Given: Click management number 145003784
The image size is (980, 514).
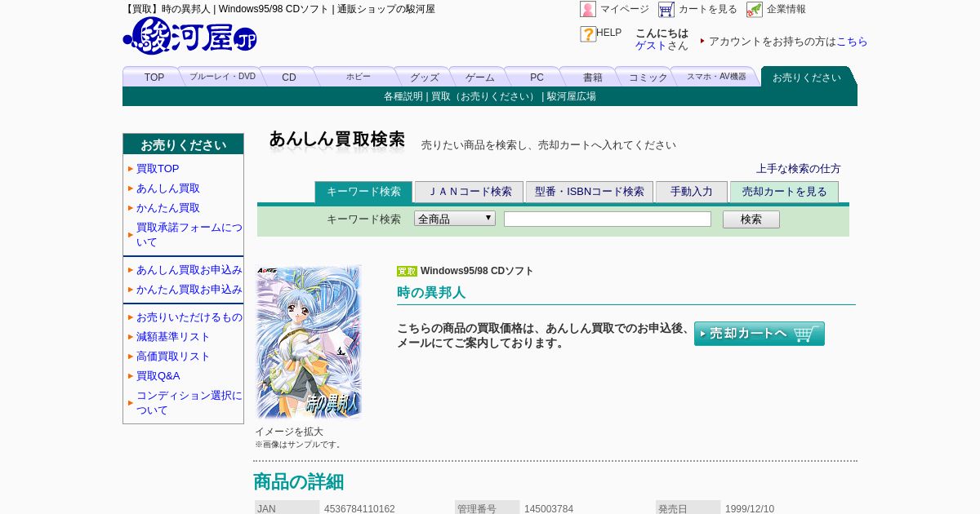Looking at the screenshot, I should 549,508.
